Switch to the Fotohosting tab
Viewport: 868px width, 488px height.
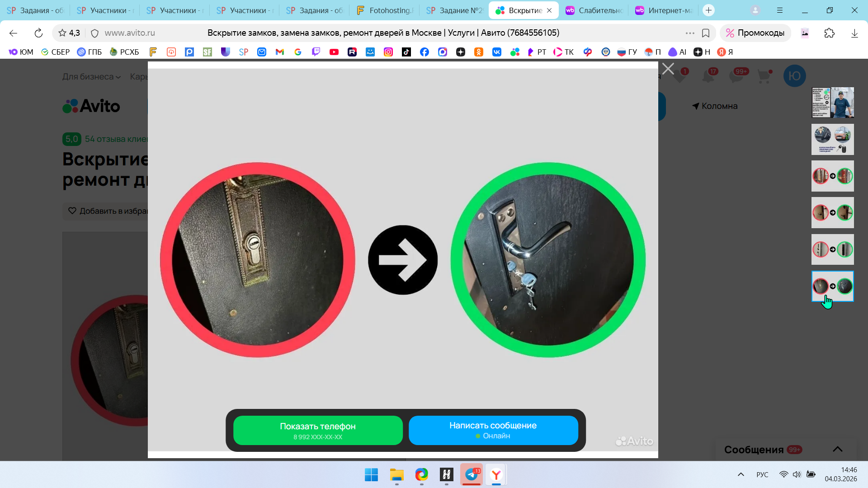coord(385,10)
